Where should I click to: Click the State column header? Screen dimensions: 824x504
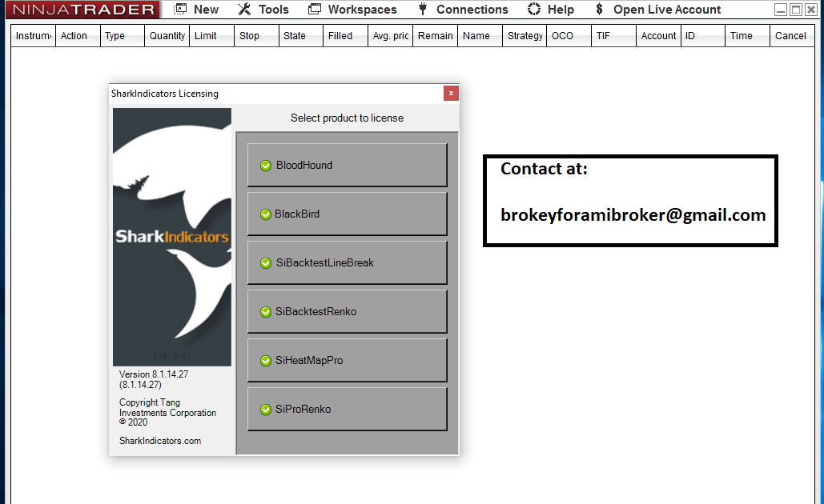click(301, 36)
